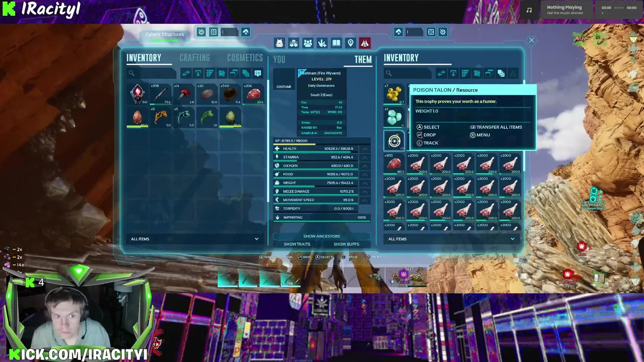Click Health level-up chevron
Screen dimensions: 644x362
click(x=365, y=149)
